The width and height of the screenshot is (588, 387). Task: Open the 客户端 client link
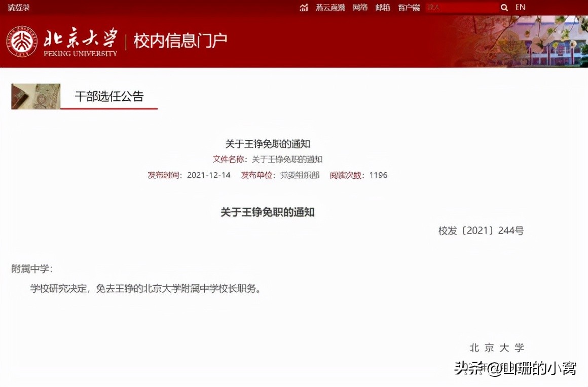tap(409, 7)
